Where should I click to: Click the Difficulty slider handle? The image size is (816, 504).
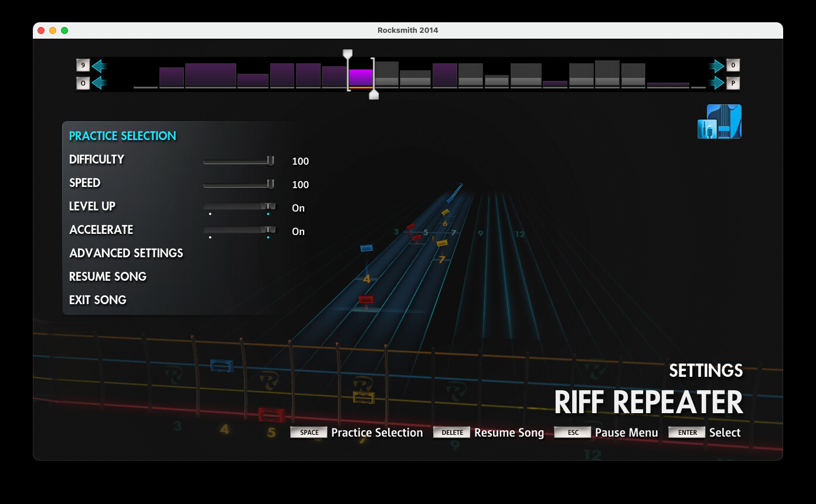[270, 161]
